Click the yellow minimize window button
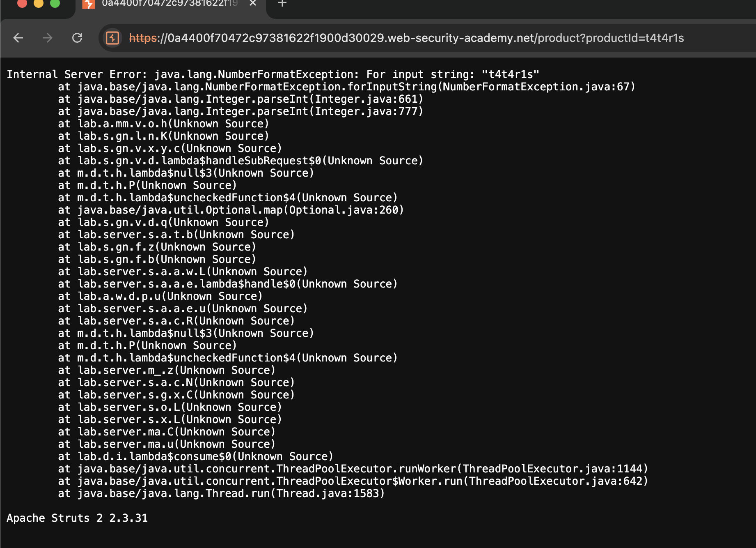 (x=38, y=3)
